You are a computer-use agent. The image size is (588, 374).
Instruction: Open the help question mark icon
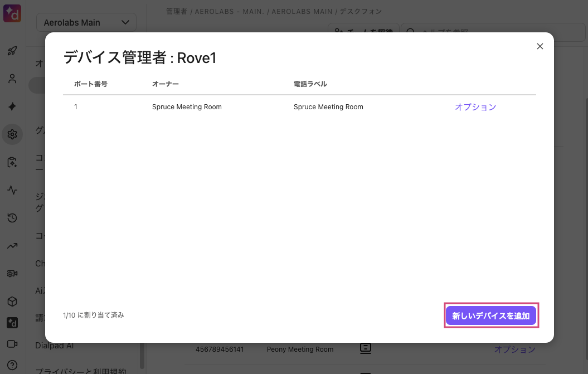pos(12,365)
